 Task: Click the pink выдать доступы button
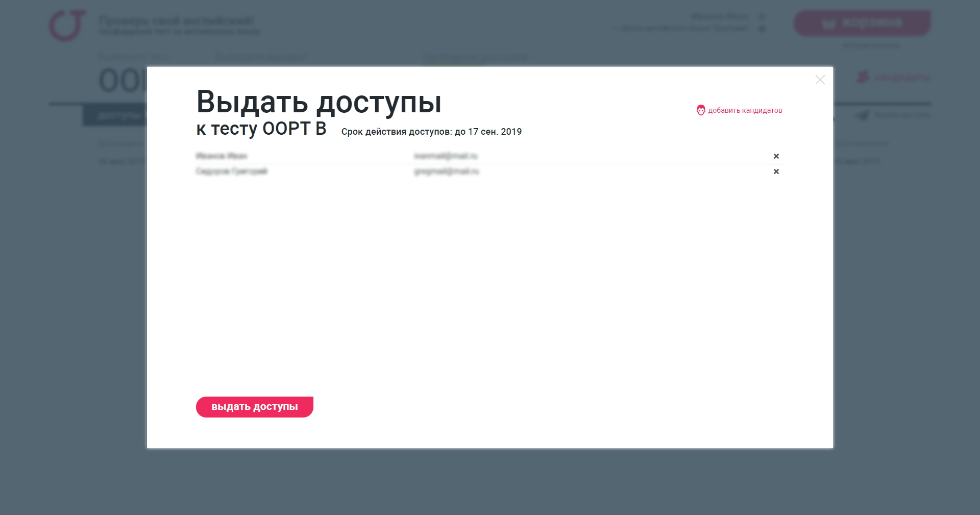point(254,407)
